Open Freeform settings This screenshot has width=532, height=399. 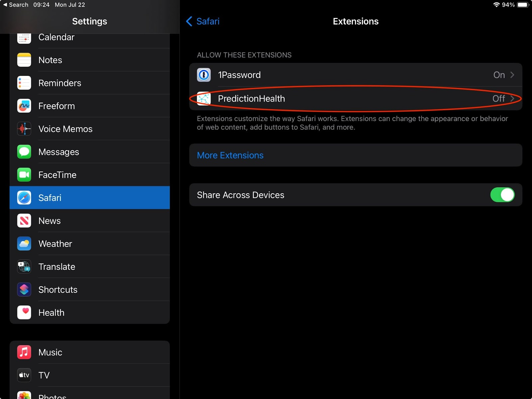pyautogui.click(x=90, y=106)
